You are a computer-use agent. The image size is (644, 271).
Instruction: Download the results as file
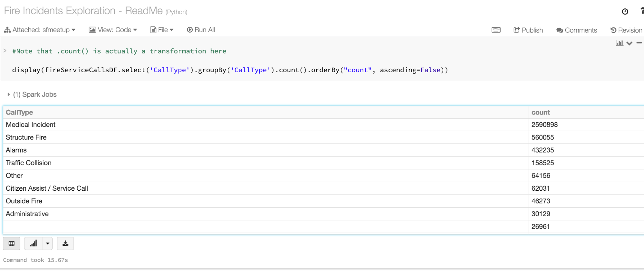pyautogui.click(x=65, y=244)
